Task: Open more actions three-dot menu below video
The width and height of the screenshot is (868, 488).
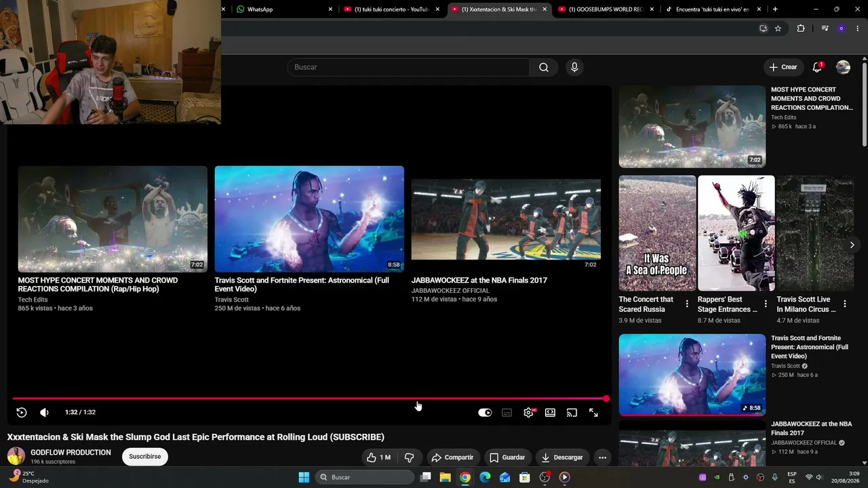Action: click(x=602, y=457)
